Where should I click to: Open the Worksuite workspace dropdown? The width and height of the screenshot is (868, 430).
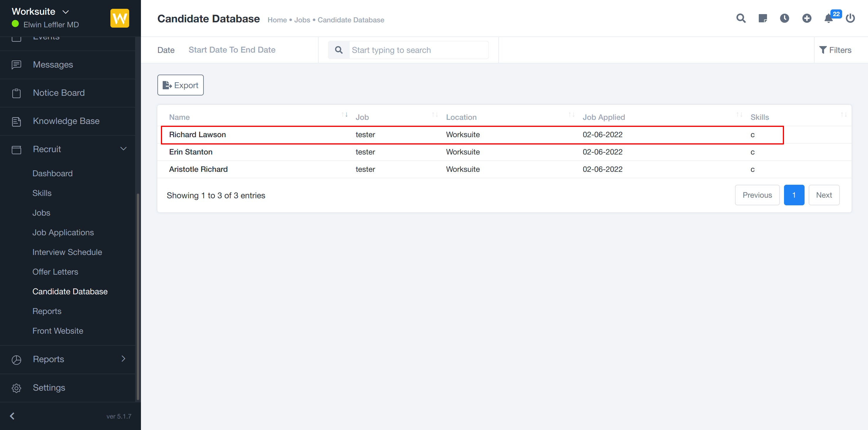pyautogui.click(x=41, y=11)
